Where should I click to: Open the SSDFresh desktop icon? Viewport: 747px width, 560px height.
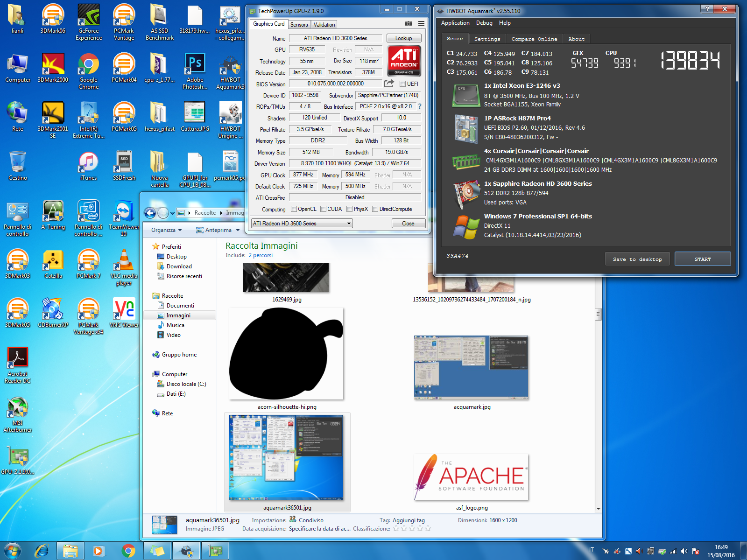point(124,166)
